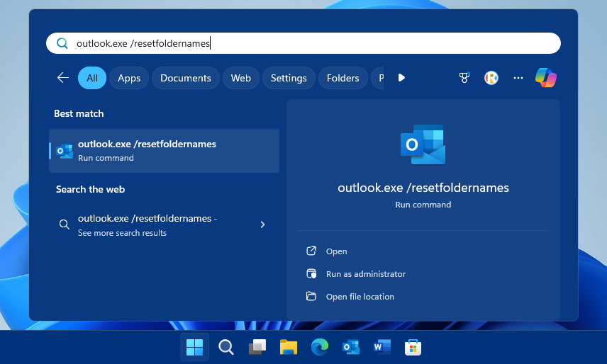Click See more search results text

click(123, 233)
